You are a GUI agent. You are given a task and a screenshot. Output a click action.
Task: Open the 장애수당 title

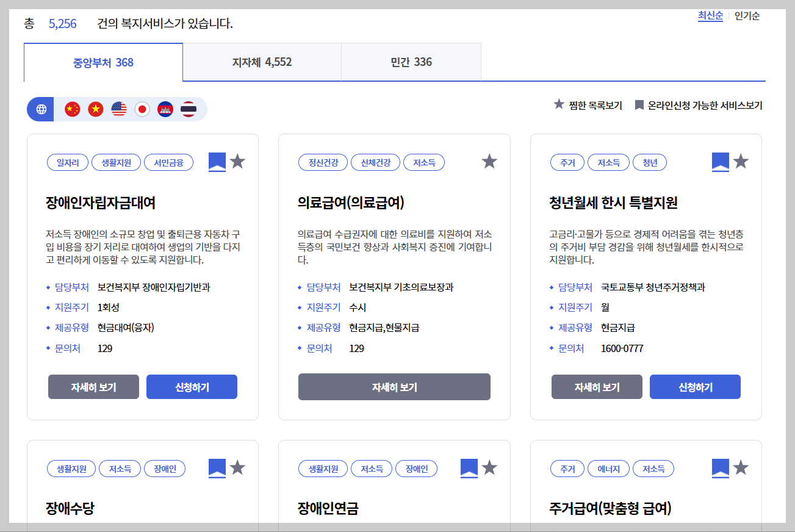[70, 508]
